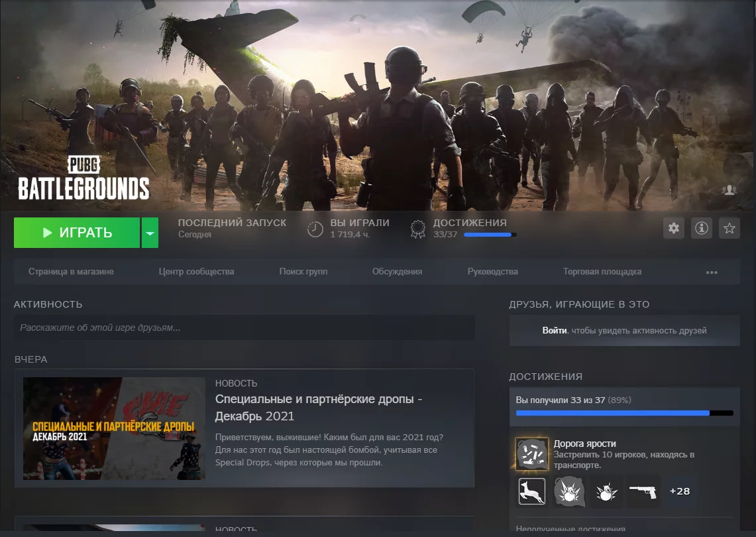Image resolution: width=756 pixels, height=537 pixels.
Task: Click ПОСЛЕДНИЙ ЗАПУСК label
Action: click(232, 223)
